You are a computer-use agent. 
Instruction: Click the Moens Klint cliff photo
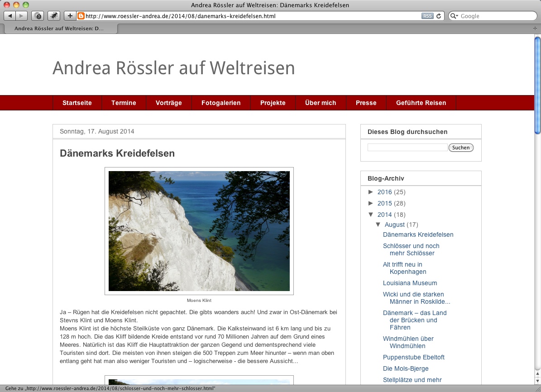(198, 231)
